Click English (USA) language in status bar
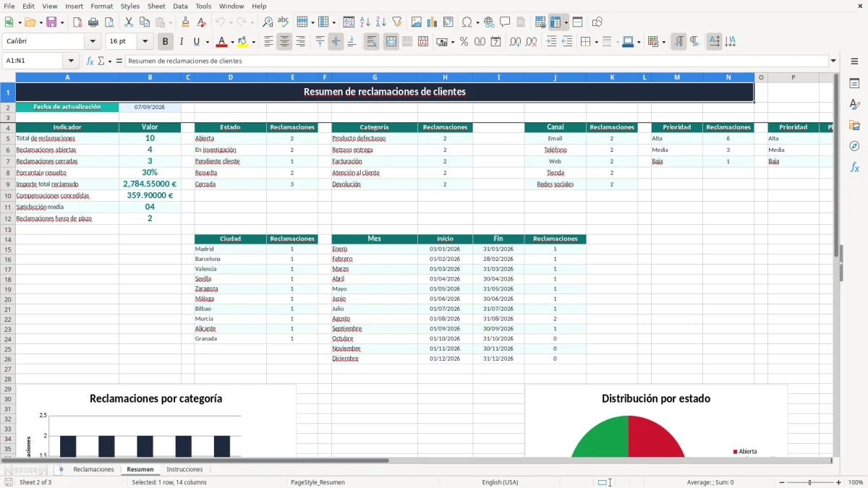Viewport: 868px width, 488px height. coord(501,482)
